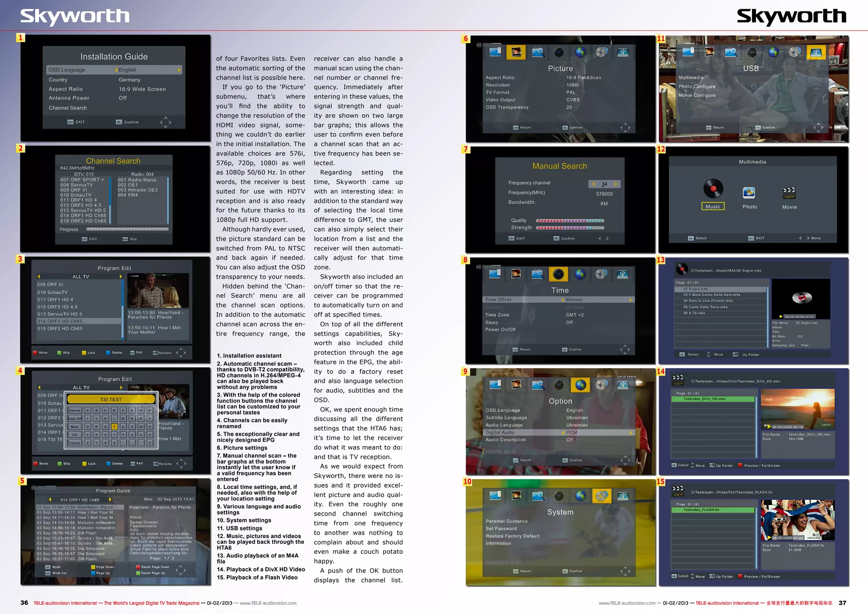868x614 pixels.
Task: Click right arrow next to OSD Language English
Action: coord(179,70)
